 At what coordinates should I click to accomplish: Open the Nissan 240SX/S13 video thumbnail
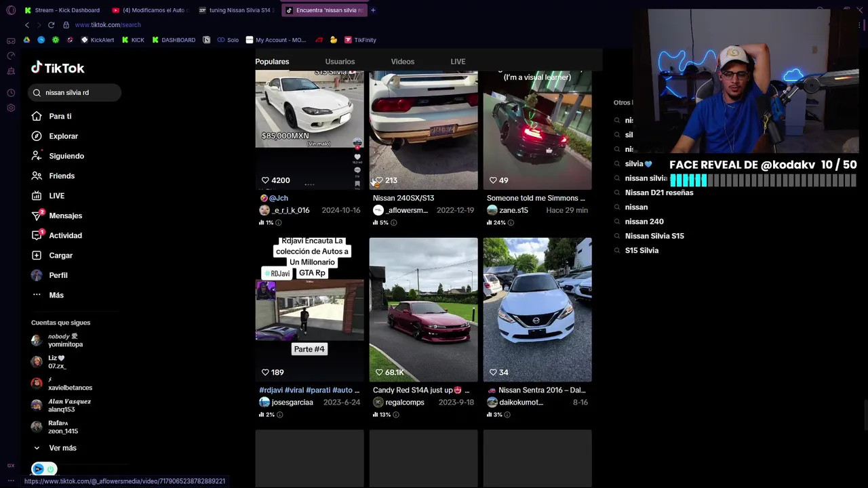[423, 130]
